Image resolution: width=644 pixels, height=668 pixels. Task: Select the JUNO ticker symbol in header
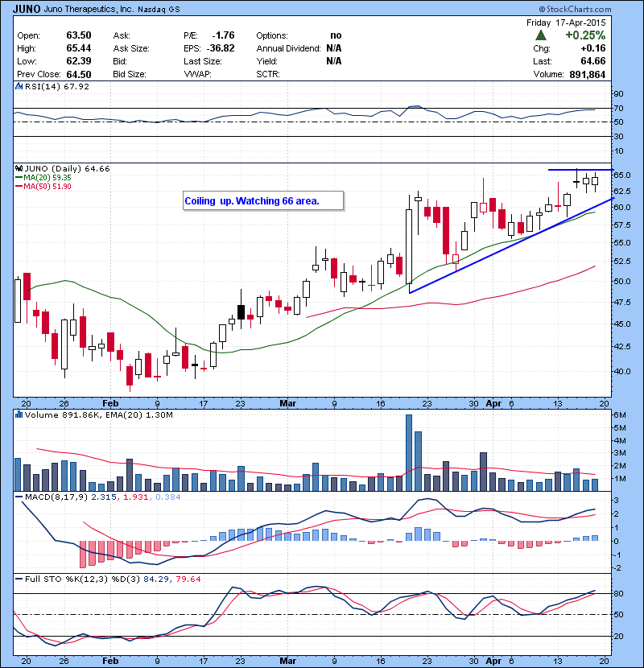(27, 9)
